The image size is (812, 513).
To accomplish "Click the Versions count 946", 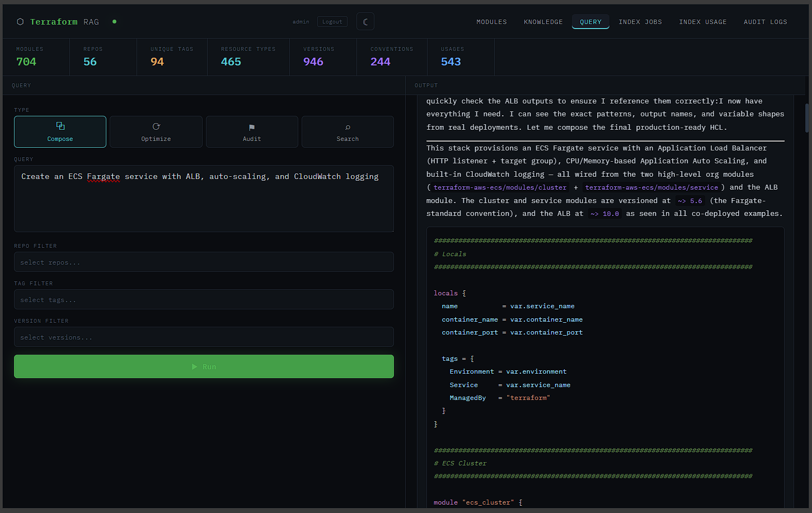I will pyautogui.click(x=313, y=62).
